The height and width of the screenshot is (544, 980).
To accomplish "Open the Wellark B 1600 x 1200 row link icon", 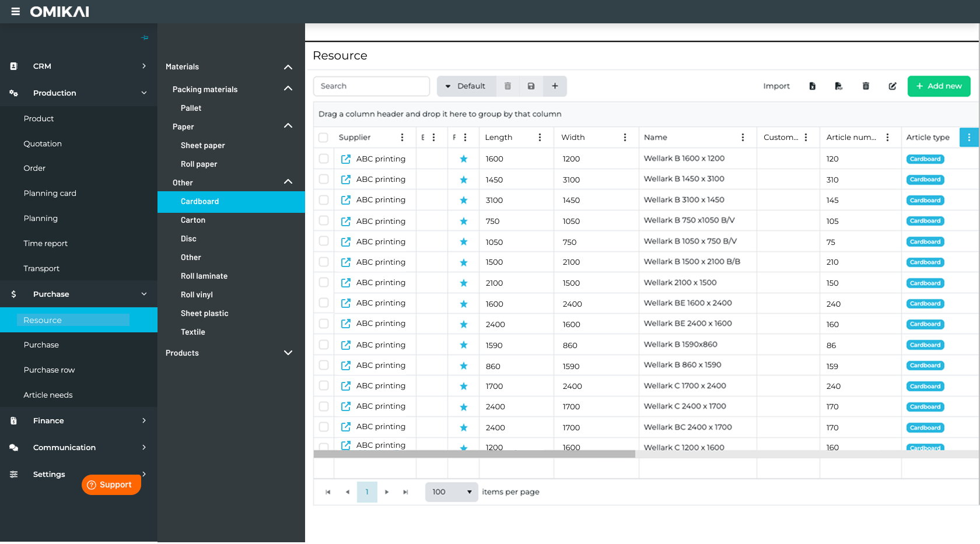I will click(x=345, y=159).
